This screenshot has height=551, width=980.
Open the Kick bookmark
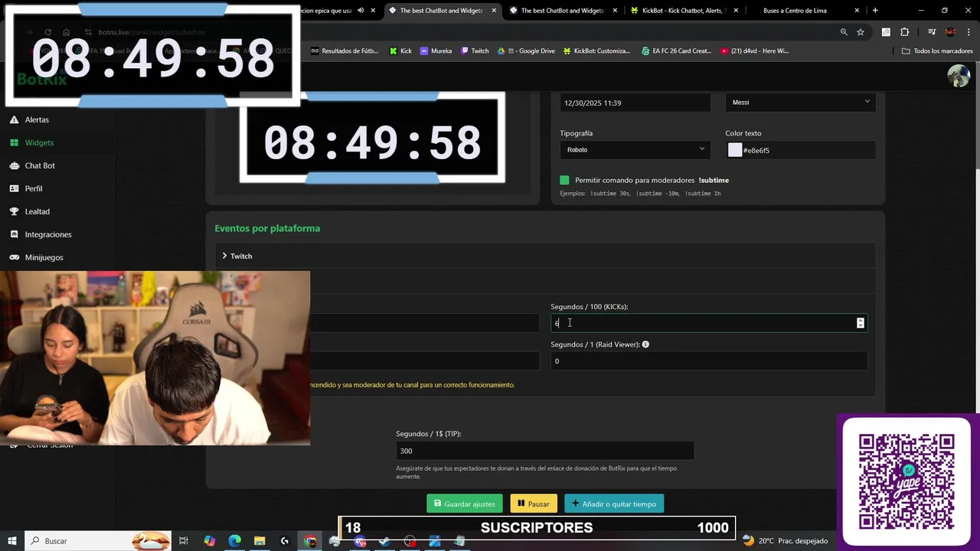pyautogui.click(x=400, y=51)
